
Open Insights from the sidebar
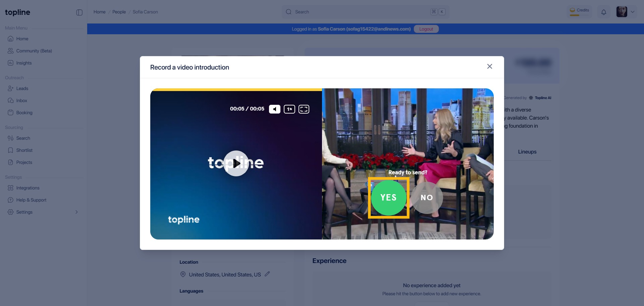(24, 63)
